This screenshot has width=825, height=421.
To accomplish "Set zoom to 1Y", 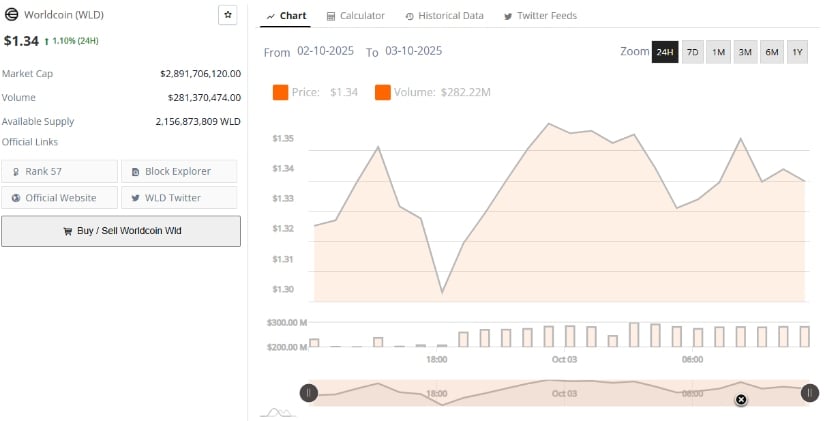I will [x=797, y=52].
